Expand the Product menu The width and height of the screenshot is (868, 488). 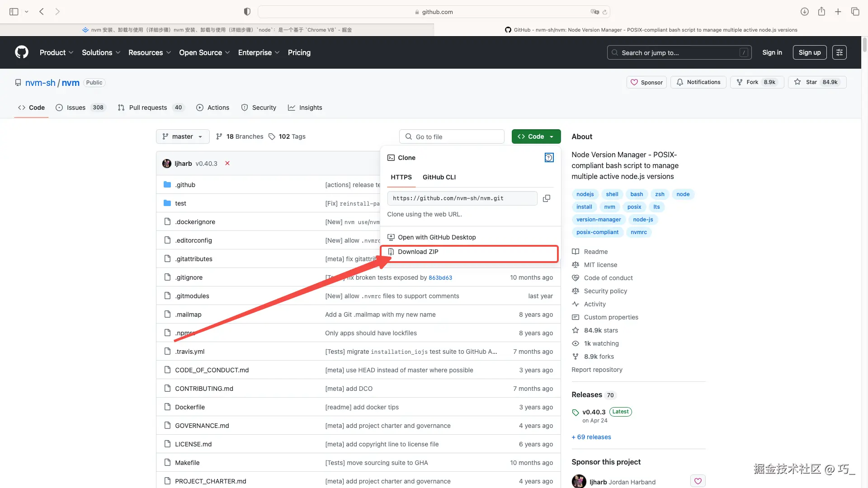[56, 52]
